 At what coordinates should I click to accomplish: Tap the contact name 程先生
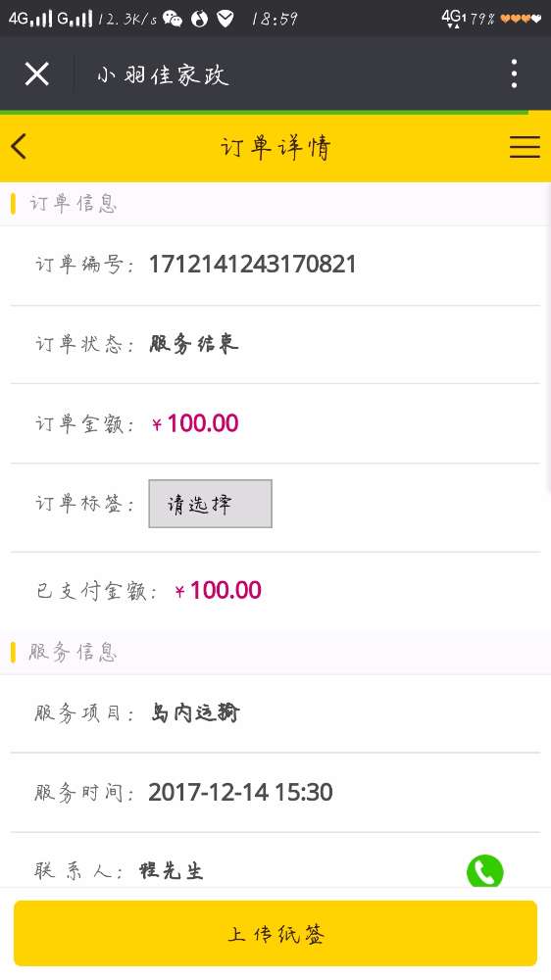172,870
